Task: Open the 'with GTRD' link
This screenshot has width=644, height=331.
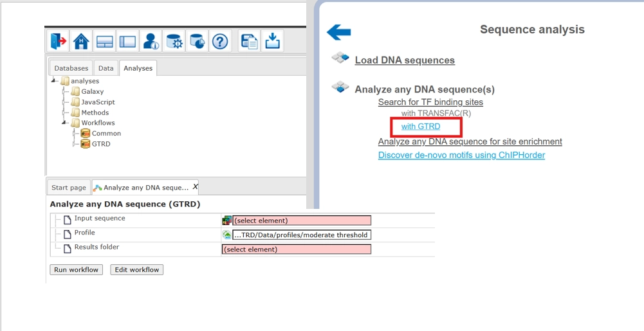Action: [x=421, y=127]
